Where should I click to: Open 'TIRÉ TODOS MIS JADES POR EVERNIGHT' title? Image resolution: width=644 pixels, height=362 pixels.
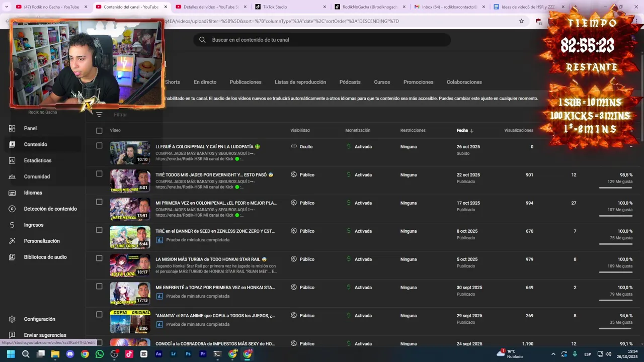coord(214,175)
